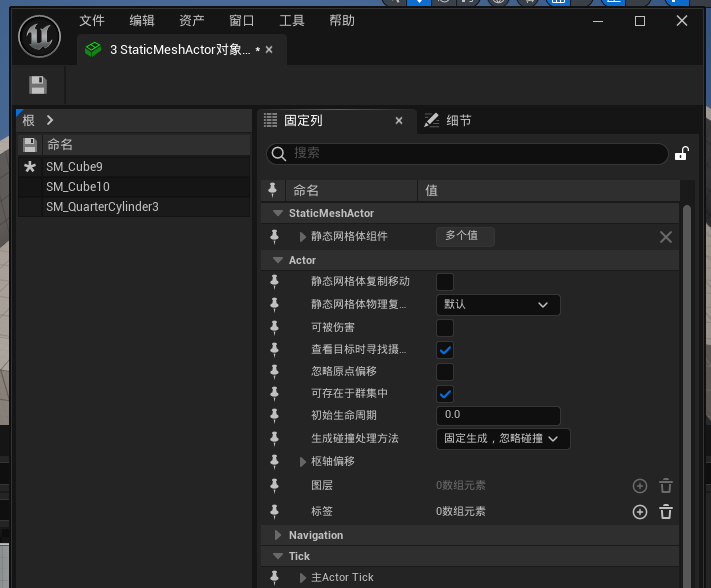Expand the Navigation section
The height and width of the screenshot is (588, 711).
pos(279,535)
